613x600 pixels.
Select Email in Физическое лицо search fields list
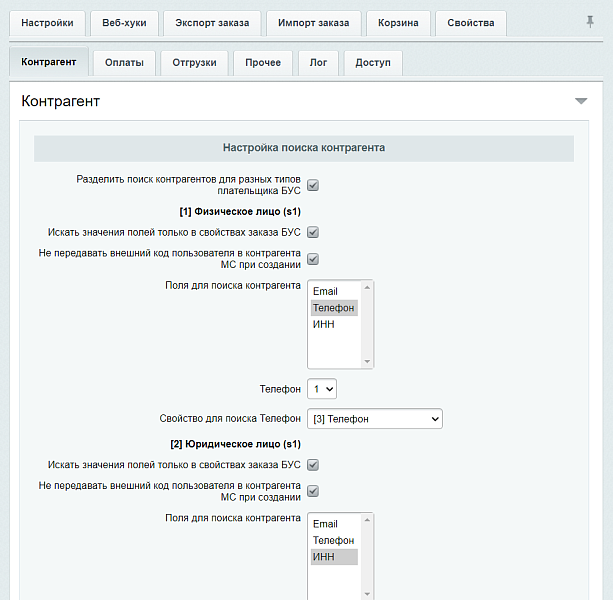[326, 292]
